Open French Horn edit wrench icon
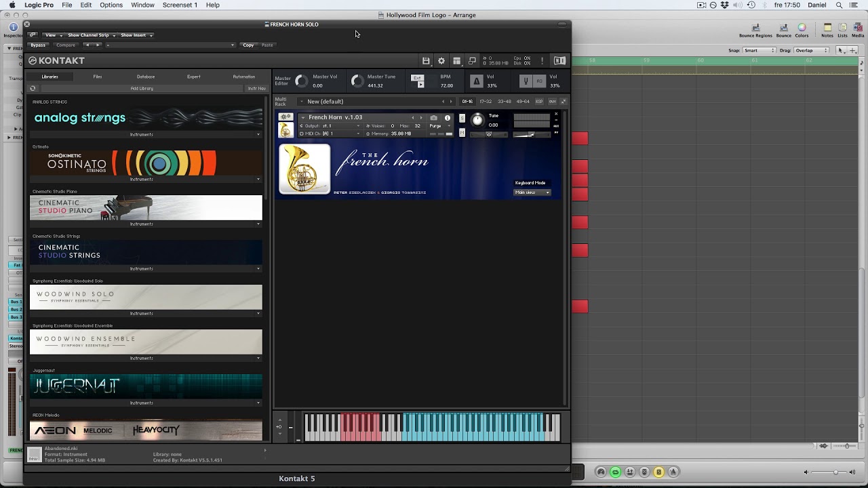 click(x=286, y=117)
